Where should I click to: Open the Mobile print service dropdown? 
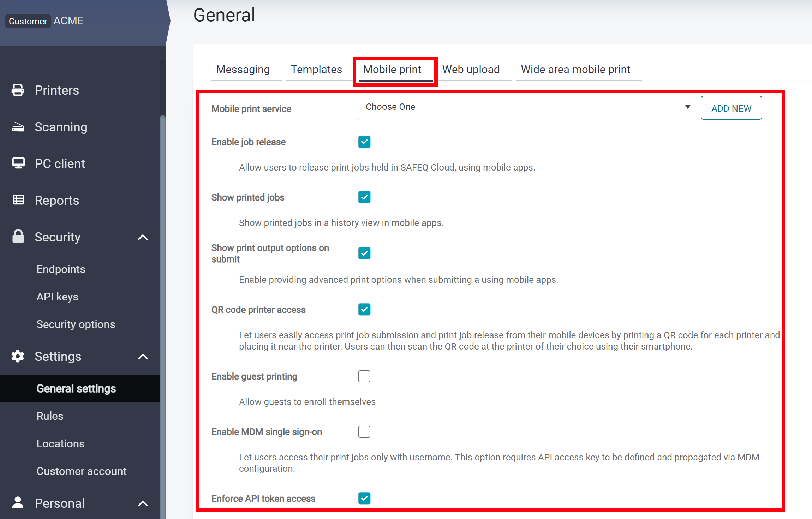pos(527,107)
